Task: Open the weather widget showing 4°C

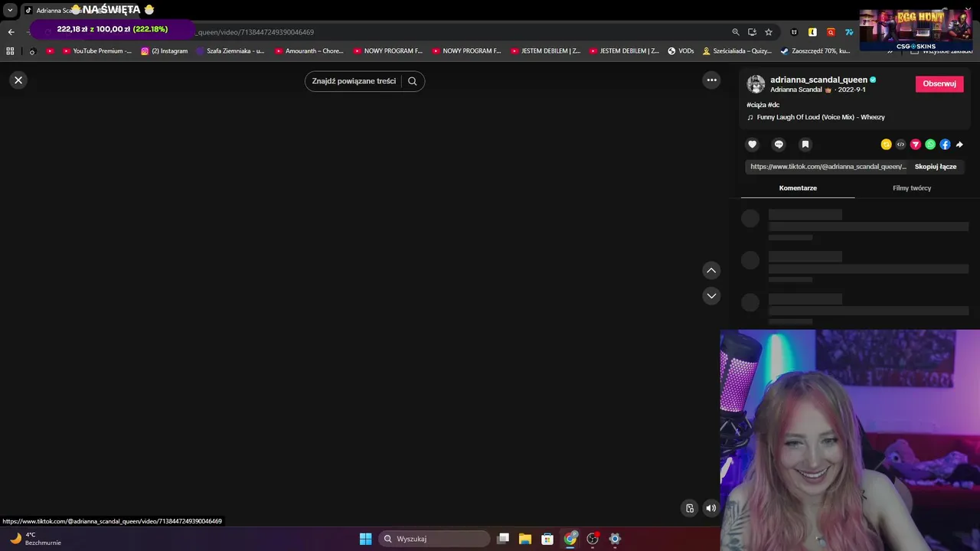Action: [34, 539]
